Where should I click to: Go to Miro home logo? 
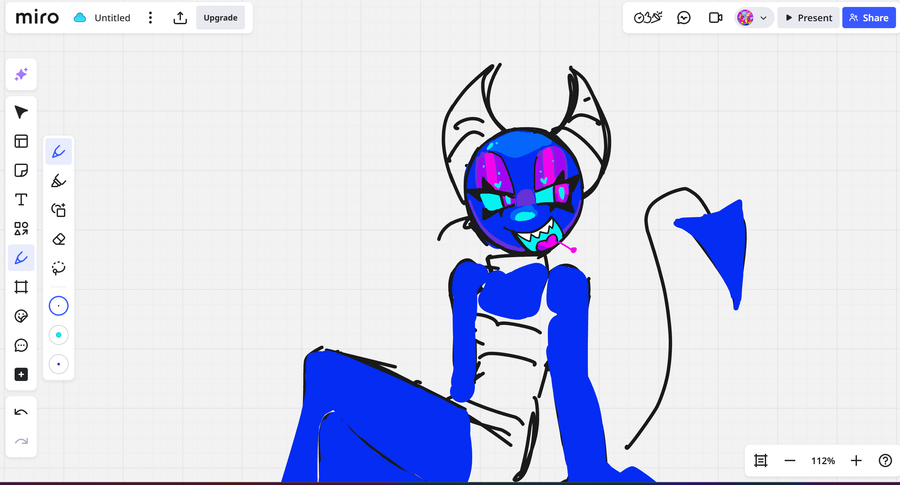[37, 18]
